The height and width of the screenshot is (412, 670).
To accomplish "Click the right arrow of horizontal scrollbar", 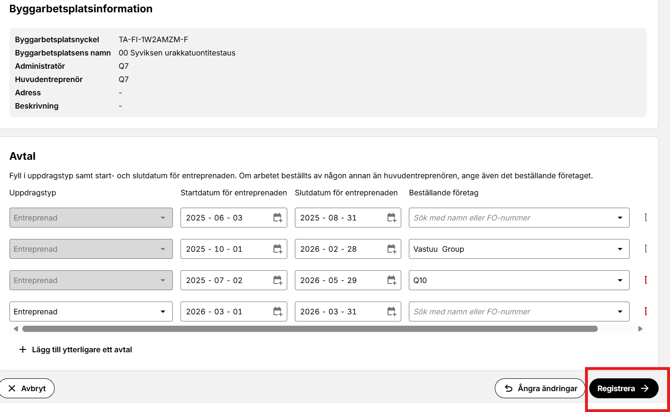I will click(640, 329).
